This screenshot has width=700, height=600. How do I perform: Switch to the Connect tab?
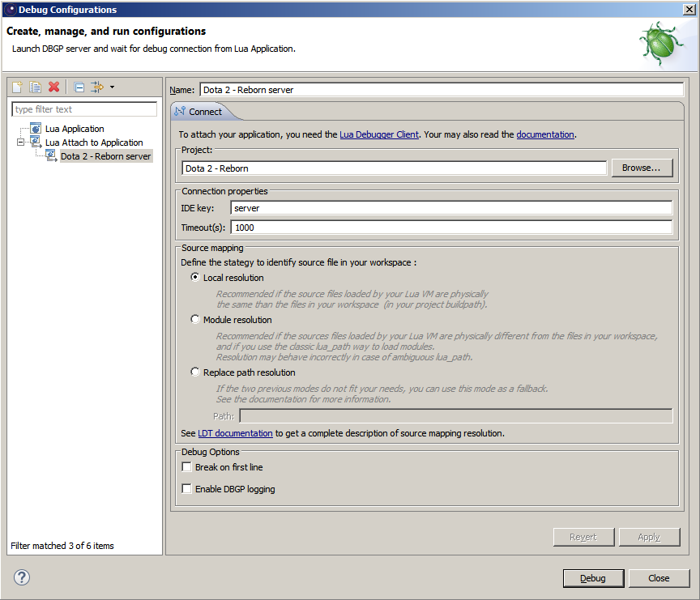point(204,112)
